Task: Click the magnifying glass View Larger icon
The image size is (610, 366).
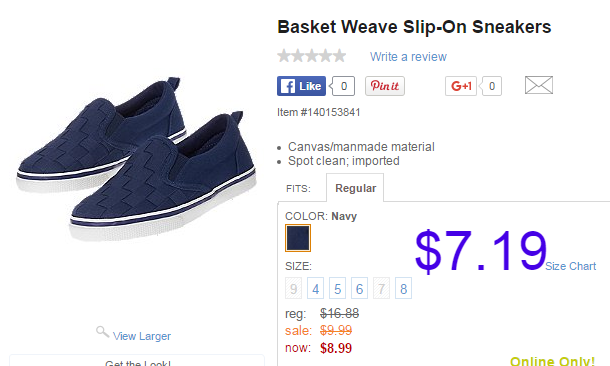Action: pos(102,332)
